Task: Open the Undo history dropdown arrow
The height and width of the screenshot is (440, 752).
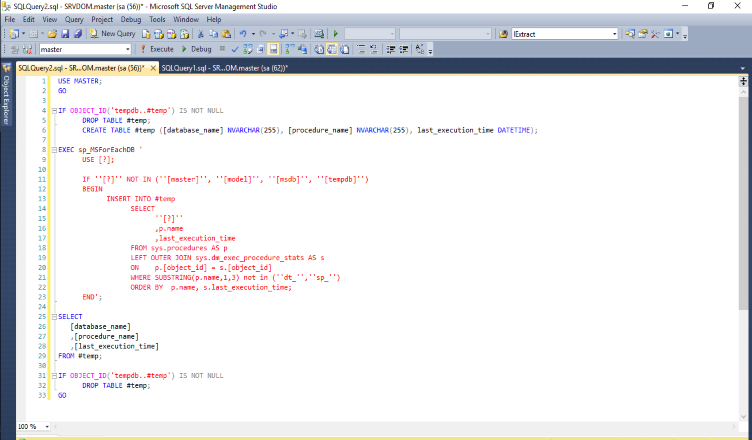Action: pos(253,34)
